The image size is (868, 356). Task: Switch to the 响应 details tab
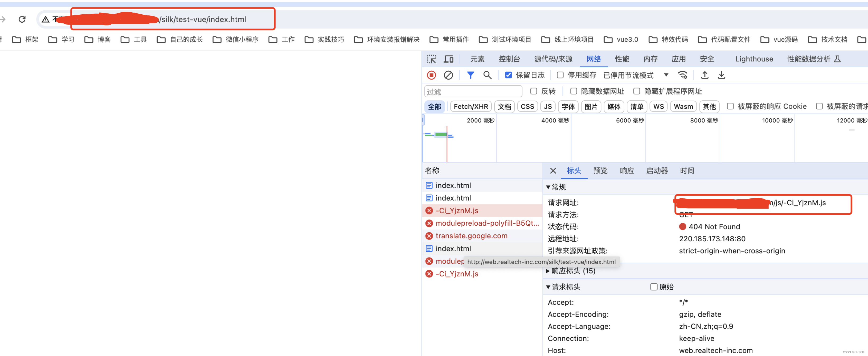tap(627, 171)
